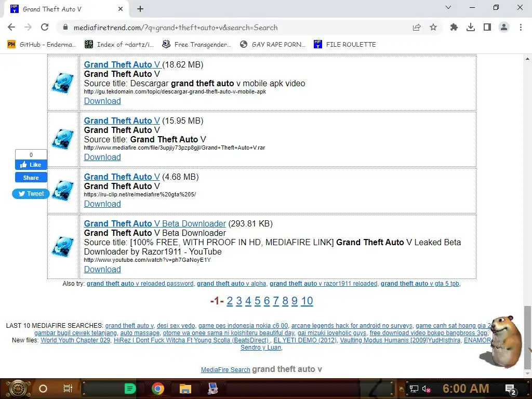Open the notification center icon
The height and width of the screenshot is (399, 532).
coord(510,389)
